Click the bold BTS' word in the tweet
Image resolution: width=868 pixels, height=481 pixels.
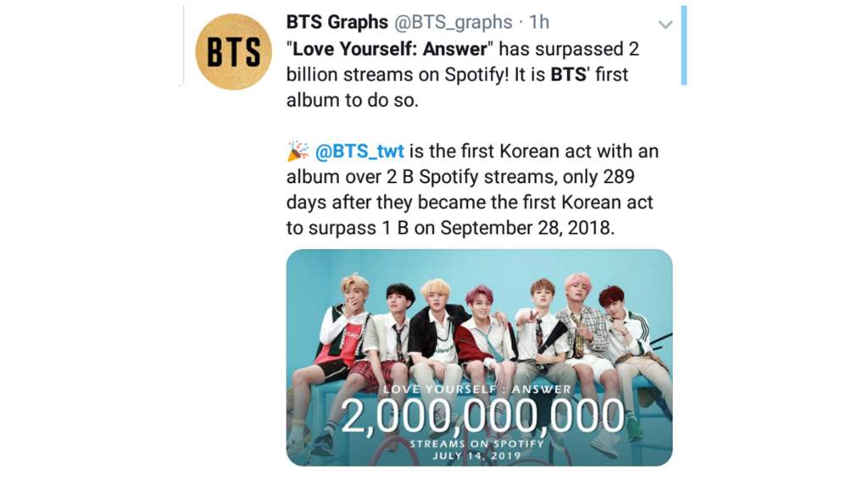click(x=570, y=74)
